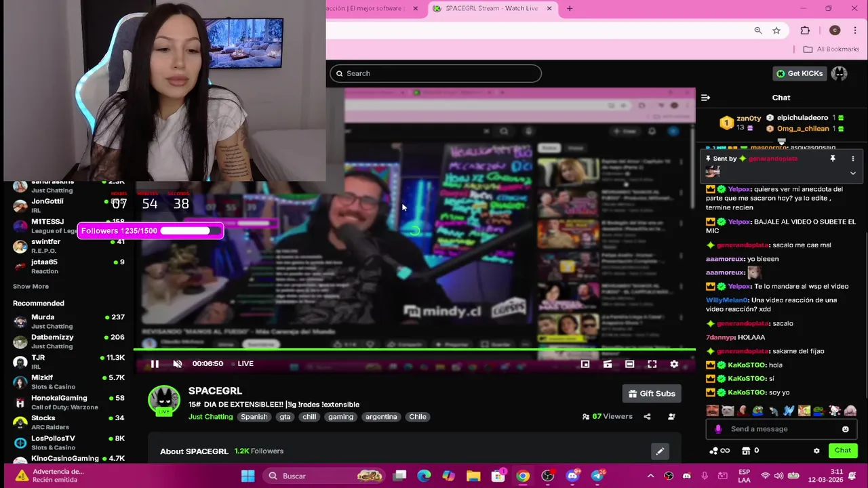Select the Chile tag

pyautogui.click(x=418, y=417)
